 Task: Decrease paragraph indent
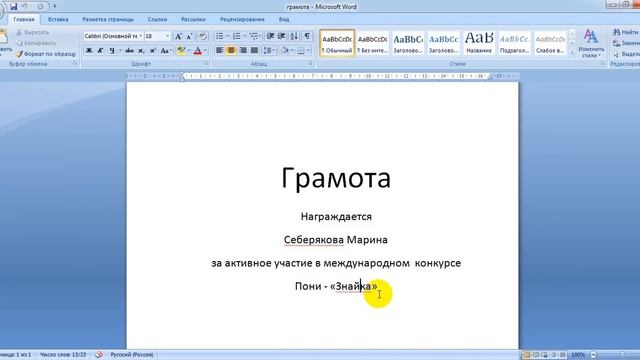(270, 37)
